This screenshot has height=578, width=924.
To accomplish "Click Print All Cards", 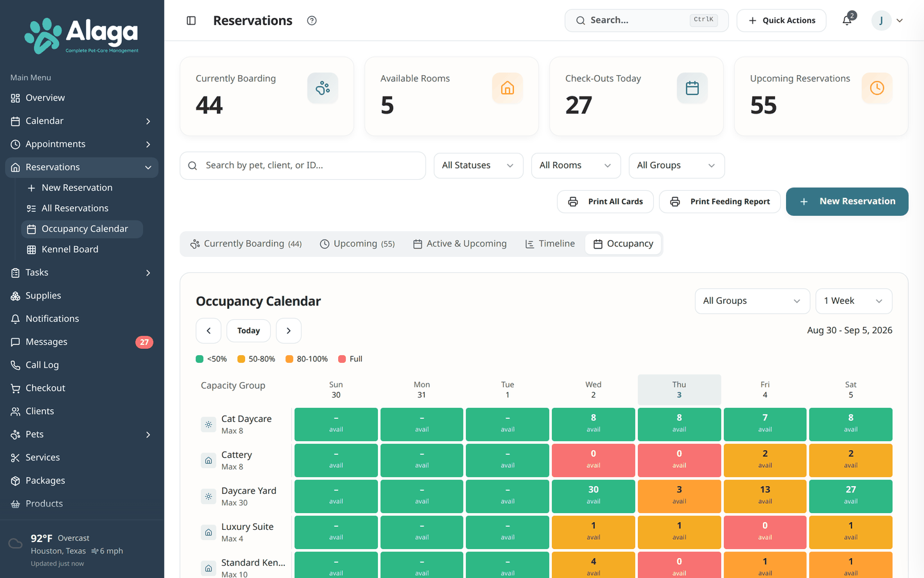I will click(x=605, y=202).
